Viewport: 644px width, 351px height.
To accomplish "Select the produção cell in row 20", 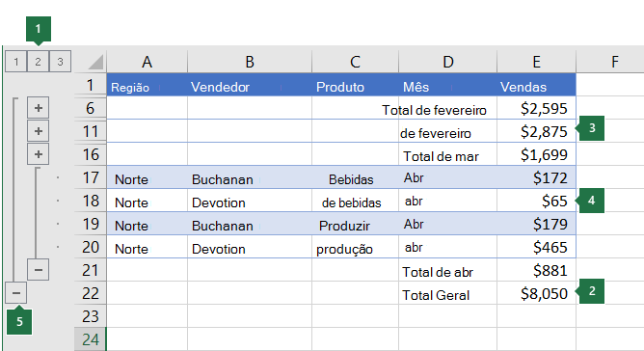I will pos(355,247).
